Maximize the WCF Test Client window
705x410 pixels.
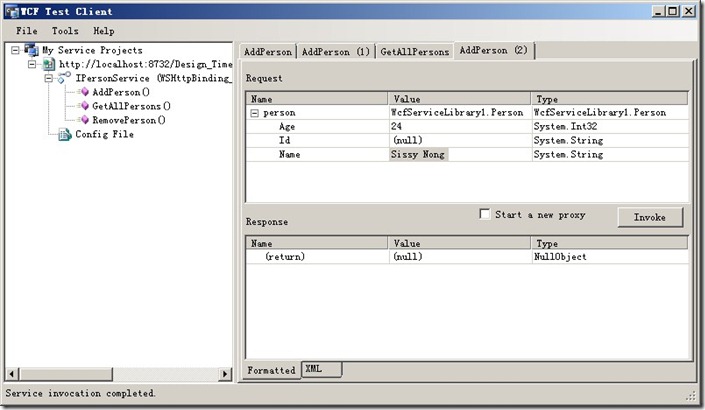[x=673, y=11]
